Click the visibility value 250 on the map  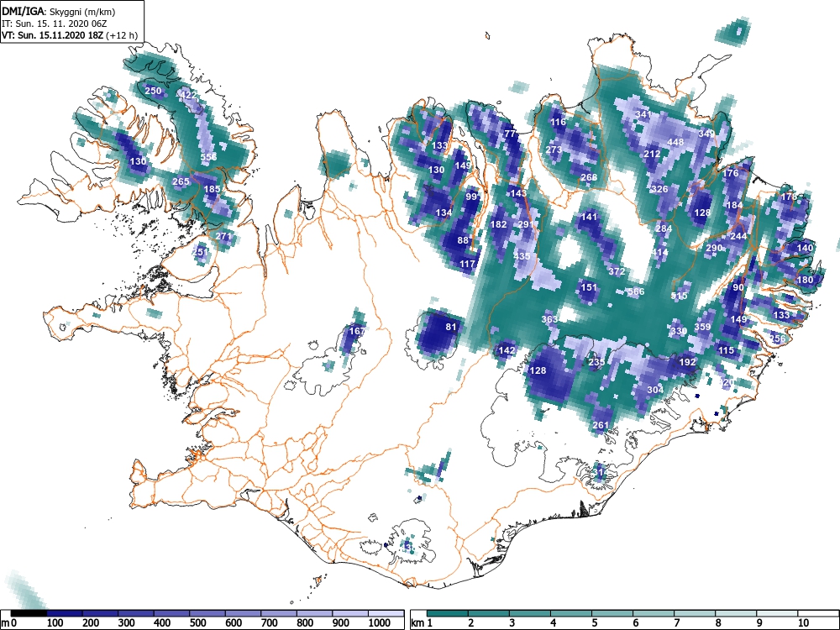pyautogui.click(x=153, y=91)
